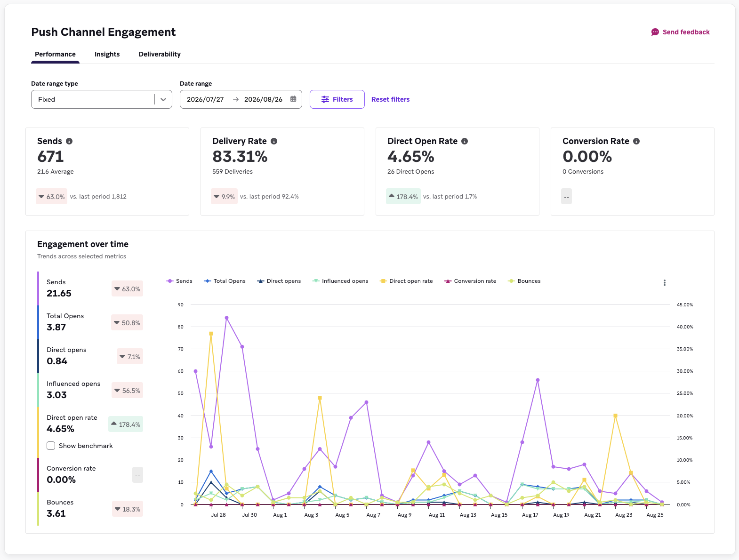Click the Direct open rate peak point near Jul 28
This screenshot has width=739, height=560.
tap(211, 334)
